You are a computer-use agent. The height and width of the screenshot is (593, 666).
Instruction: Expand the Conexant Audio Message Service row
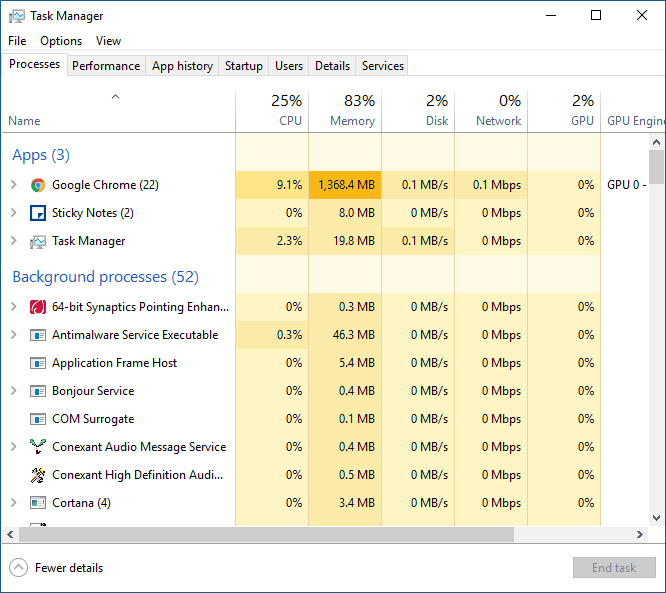[14, 446]
